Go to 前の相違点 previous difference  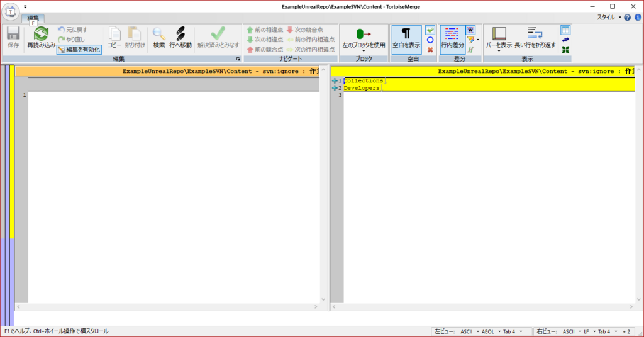coord(265,30)
